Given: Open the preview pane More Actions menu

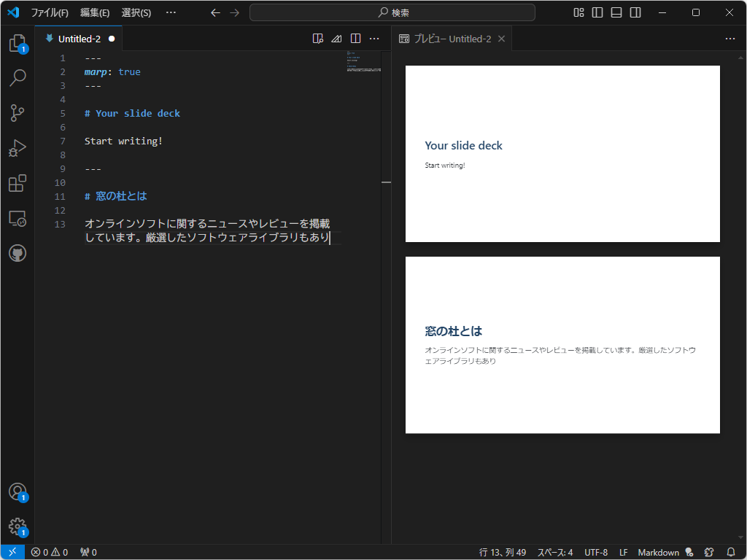Looking at the screenshot, I should click(x=729, y=38).
